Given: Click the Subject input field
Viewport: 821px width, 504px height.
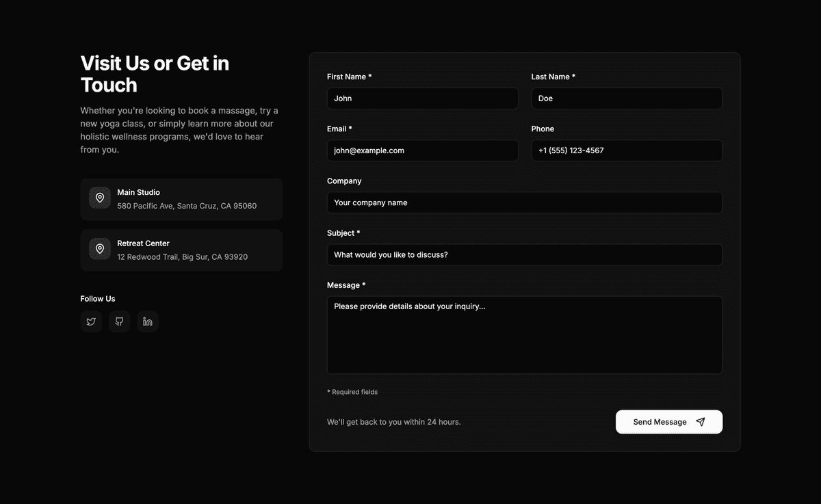Looking at the screenshot, I should [524, 254].
